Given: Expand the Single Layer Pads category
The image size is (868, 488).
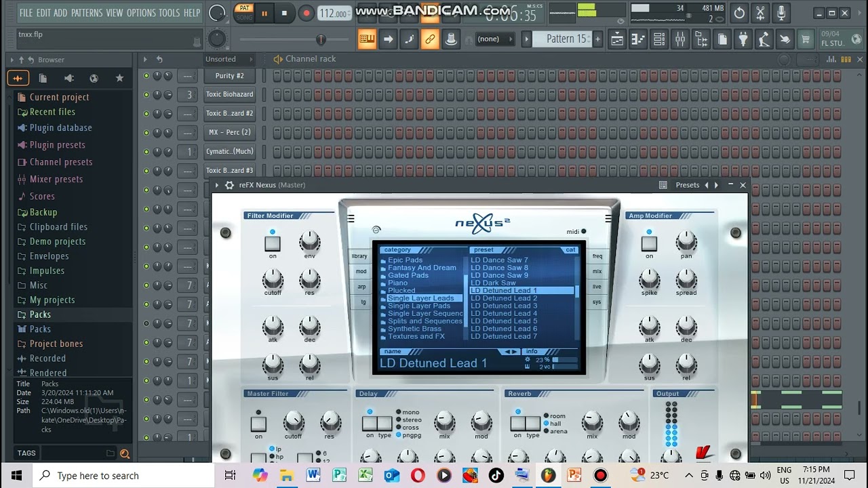Looking at the screenshot, I should point(418,306).
